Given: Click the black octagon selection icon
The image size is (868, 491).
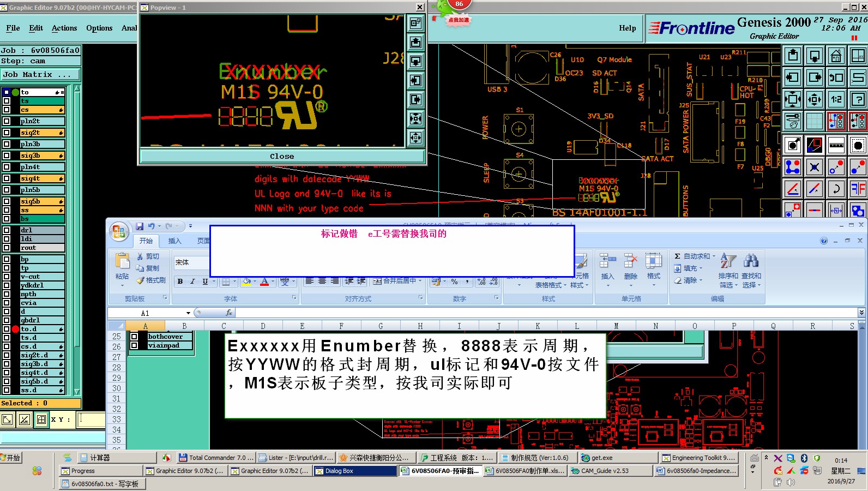Looking at the screenshot, I should 858,145.
